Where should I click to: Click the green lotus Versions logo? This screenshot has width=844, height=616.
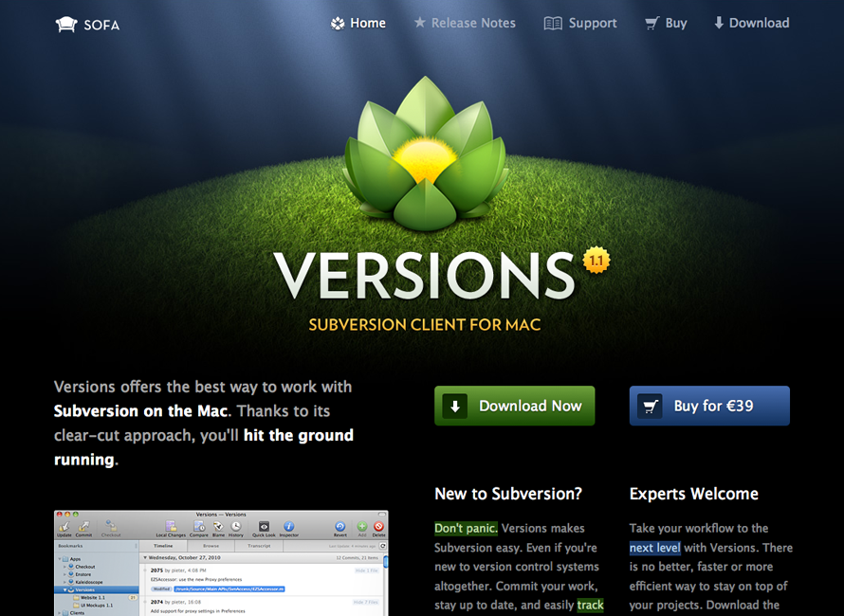(x=425, y=154)
